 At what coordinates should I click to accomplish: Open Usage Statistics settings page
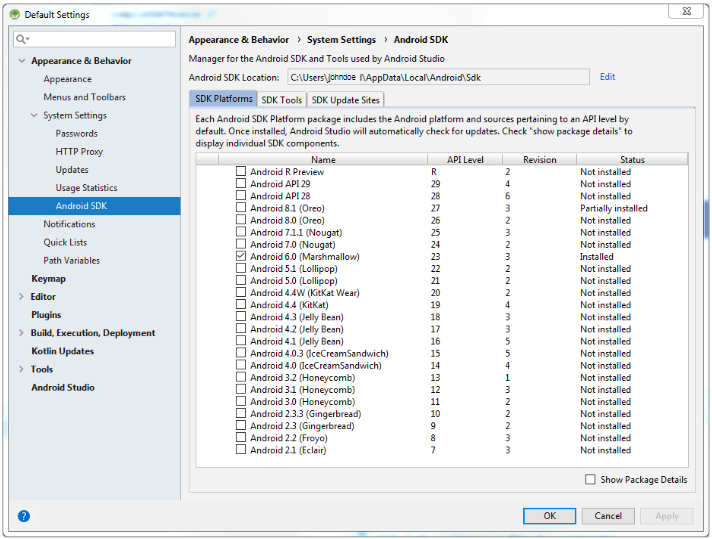86,188
